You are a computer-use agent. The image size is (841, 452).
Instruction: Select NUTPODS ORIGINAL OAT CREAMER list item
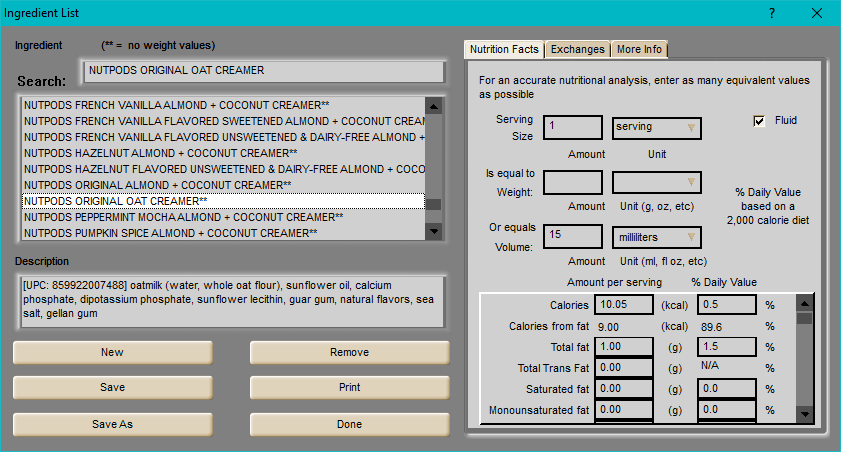223,201
